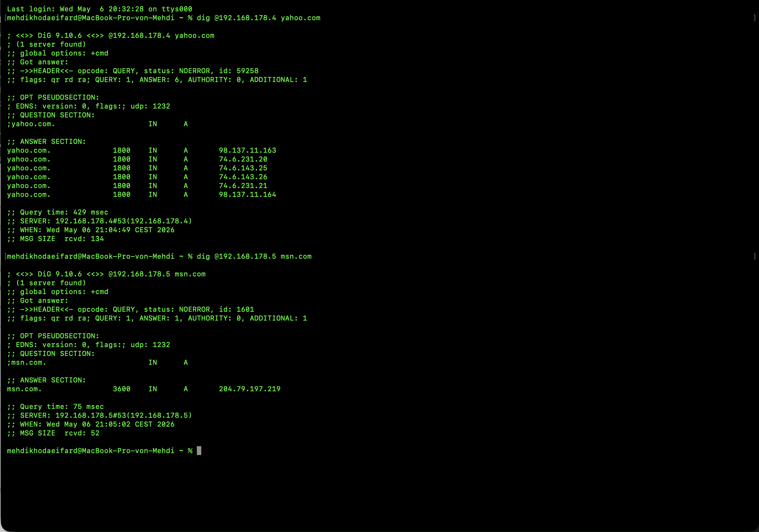Image resolution: width=759 pixels, height=532 pixels.
Task: Click the 'dig @192.168.178.5 msn.com' command
Action: (254, 257)
